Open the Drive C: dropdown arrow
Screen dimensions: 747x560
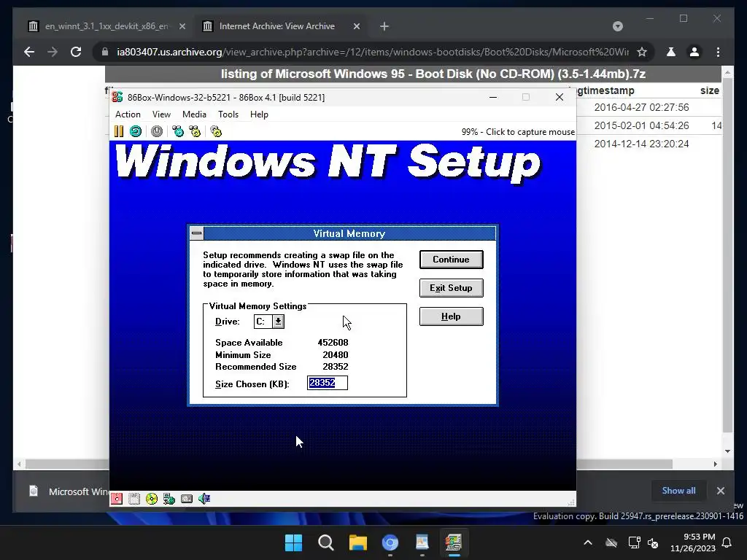[278, 322]
